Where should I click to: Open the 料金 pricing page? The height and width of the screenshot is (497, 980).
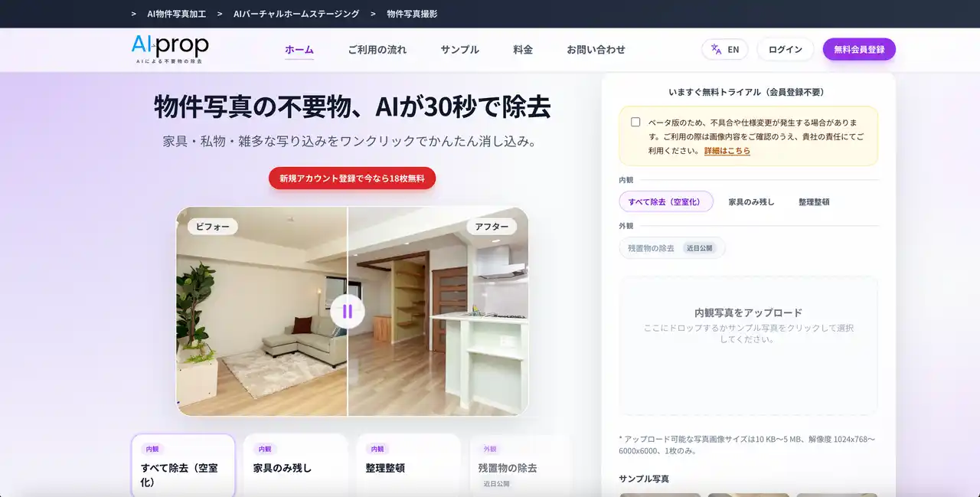pos(523,50)
